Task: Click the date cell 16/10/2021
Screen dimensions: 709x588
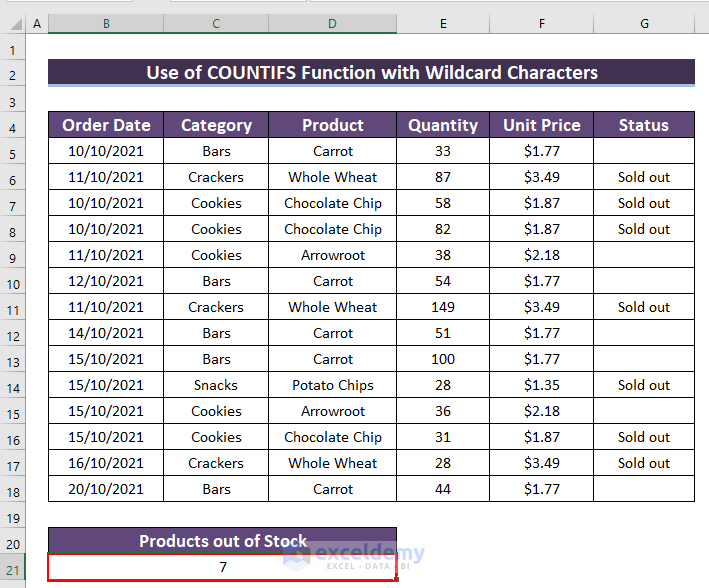Action: pyautogui.click(x=106, y=463)
